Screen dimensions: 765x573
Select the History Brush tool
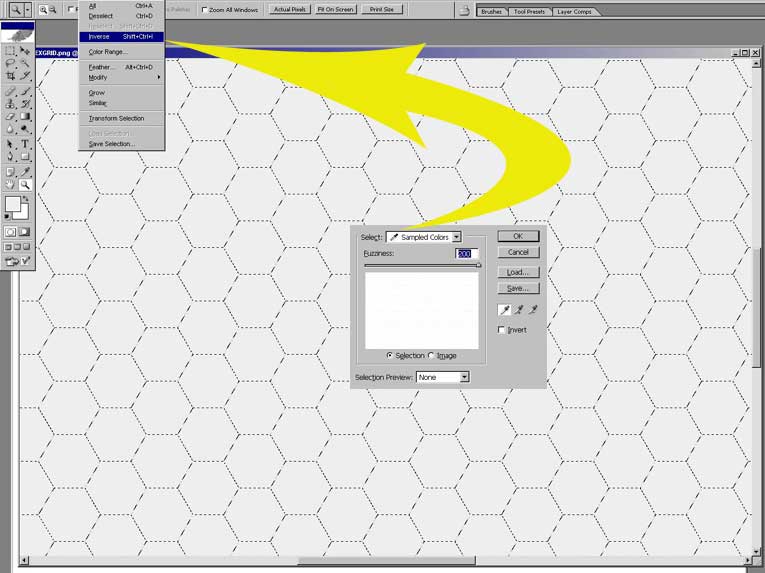(25, 103)
